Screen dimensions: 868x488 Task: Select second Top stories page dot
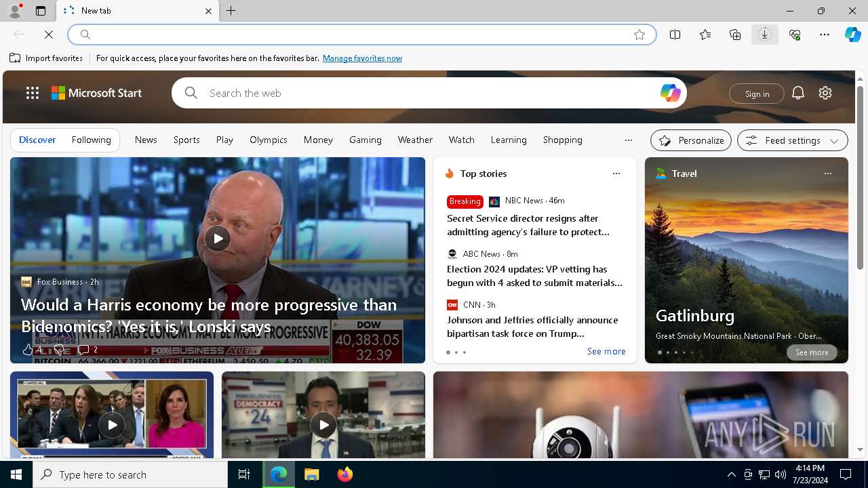pyautogui.click(x=456, y=352)
